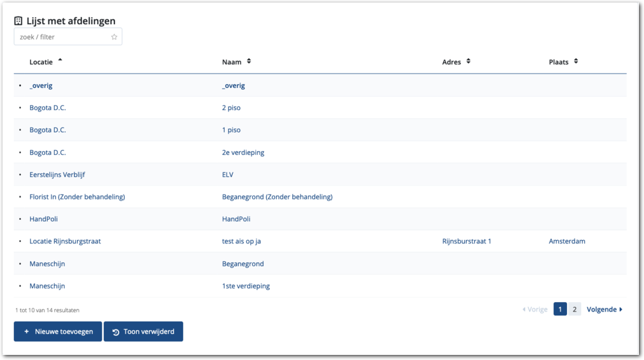Open the 1ste verdieping department
The height and width of the screenshot is (360, 644).
click(246, 286)
